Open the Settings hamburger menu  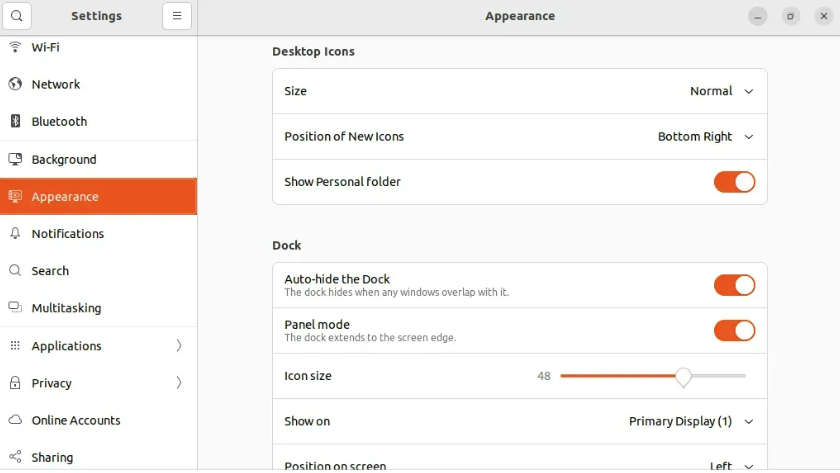click(176, 16)
